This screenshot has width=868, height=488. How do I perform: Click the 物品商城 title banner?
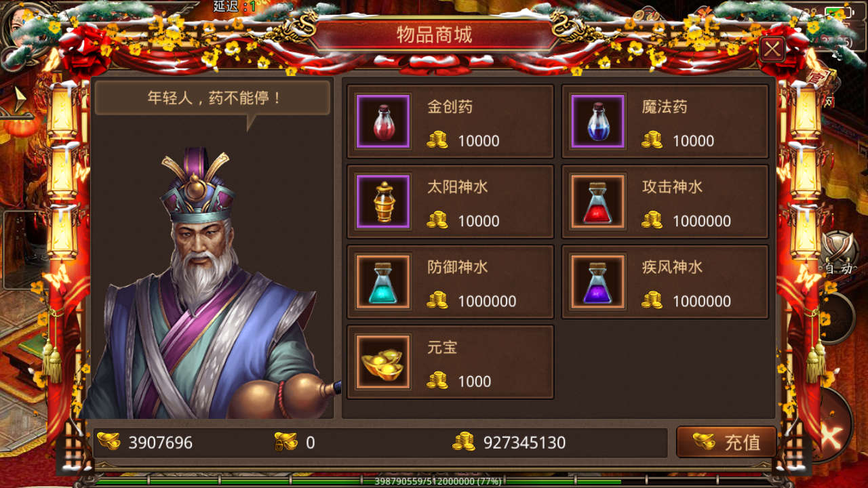(x=434, y=35)
